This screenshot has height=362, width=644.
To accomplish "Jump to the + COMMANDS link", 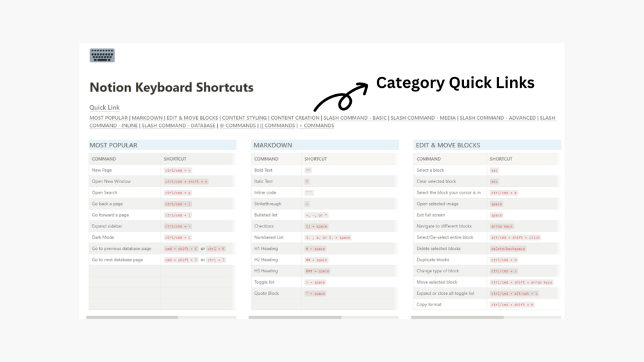I will pos(317,126).
